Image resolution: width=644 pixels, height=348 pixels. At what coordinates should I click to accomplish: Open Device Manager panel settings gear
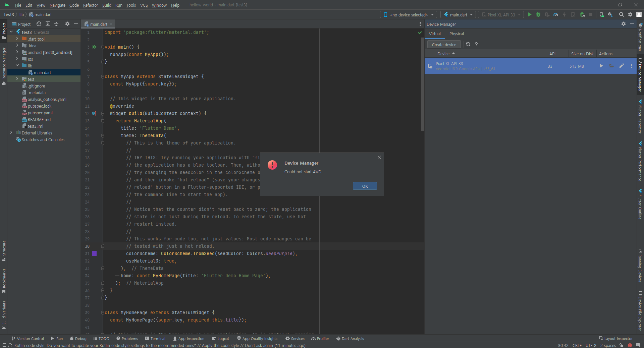(624, 24)
